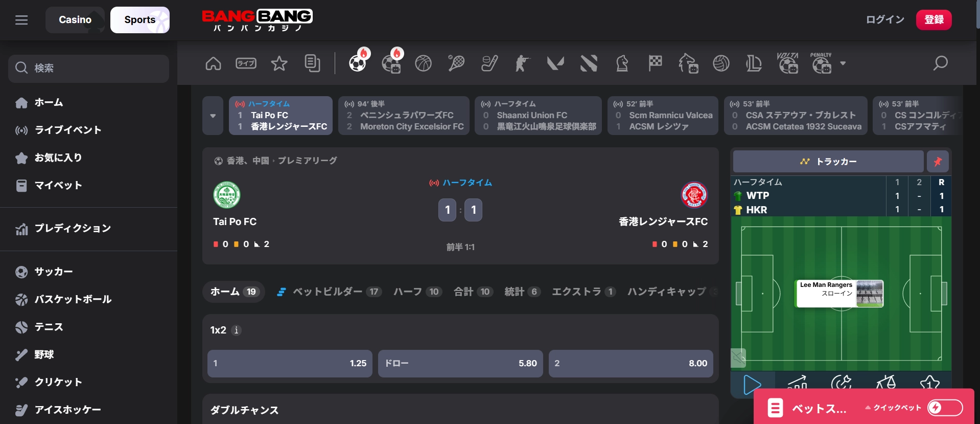Bet on ドロー draw at 5.80
The height and width of the screenshot is (424, 980).
(x=460, y=364)
